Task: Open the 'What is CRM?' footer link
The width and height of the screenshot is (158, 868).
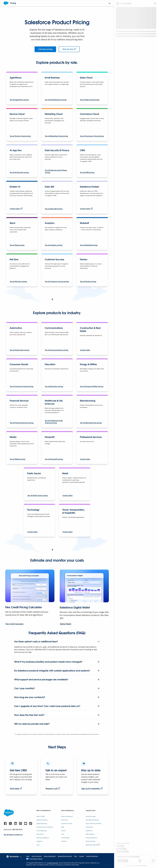Action: pyautogui.click(x=41, y=816)
